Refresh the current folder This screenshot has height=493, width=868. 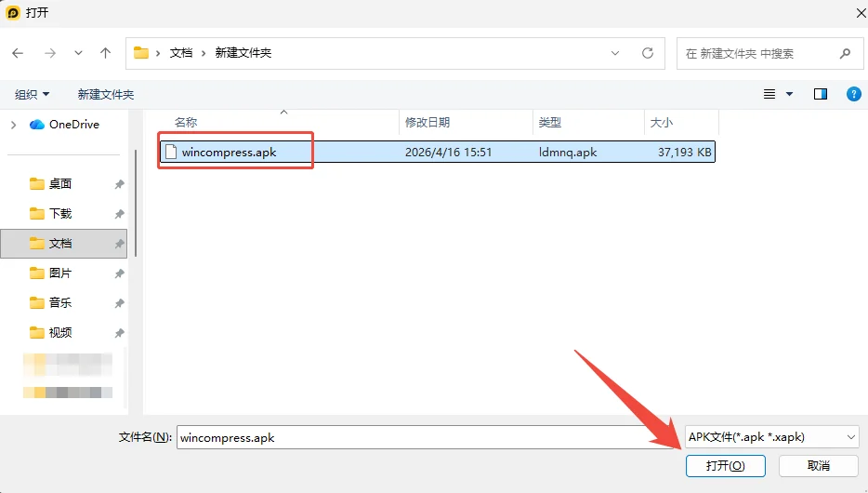(647, 53)
